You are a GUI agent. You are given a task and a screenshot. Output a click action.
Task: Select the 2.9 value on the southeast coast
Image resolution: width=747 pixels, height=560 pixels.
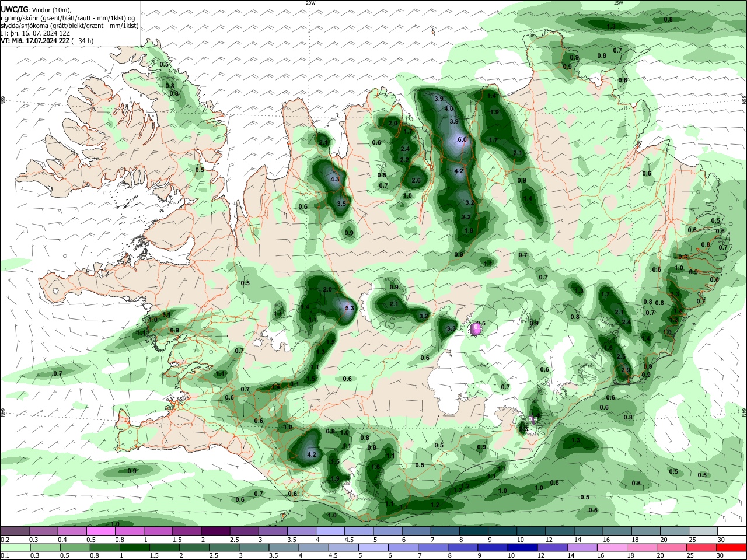pyautogui.click(x=626, y=370)
